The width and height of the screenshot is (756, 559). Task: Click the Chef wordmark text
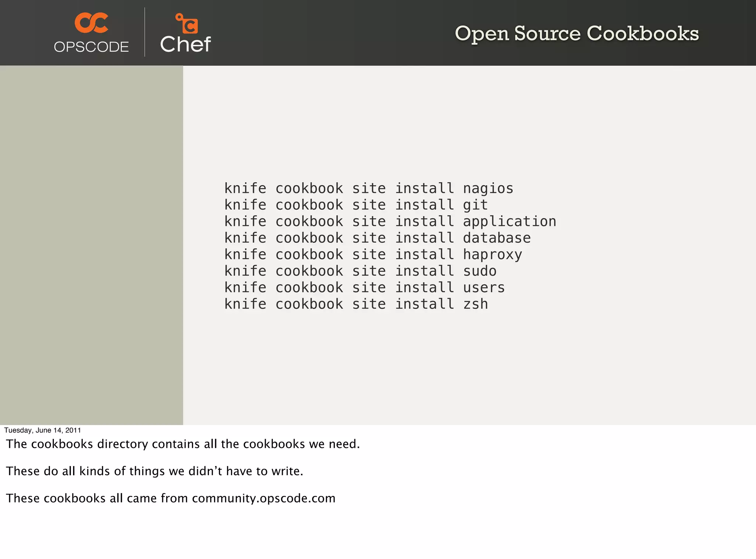pos(185,44)
